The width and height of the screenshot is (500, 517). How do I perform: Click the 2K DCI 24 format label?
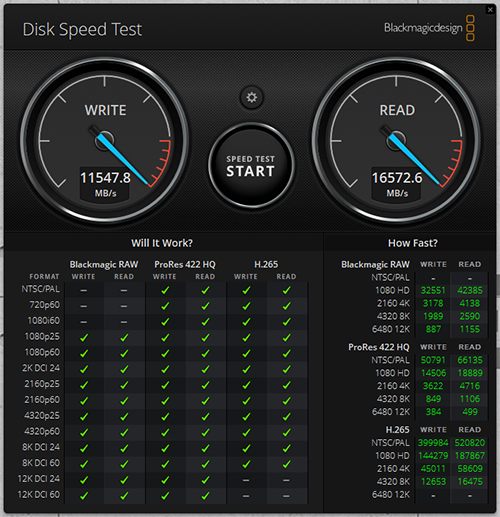41,368
